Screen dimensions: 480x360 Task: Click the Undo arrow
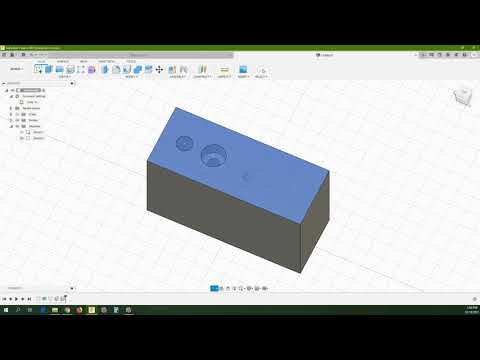tap(33, 55)
